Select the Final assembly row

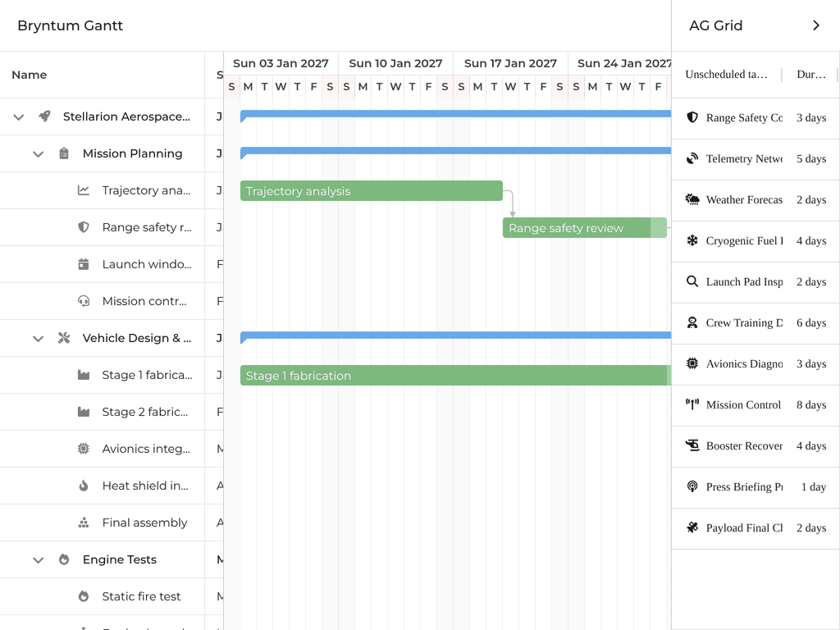pyautogui.click(x=112, y=523)
